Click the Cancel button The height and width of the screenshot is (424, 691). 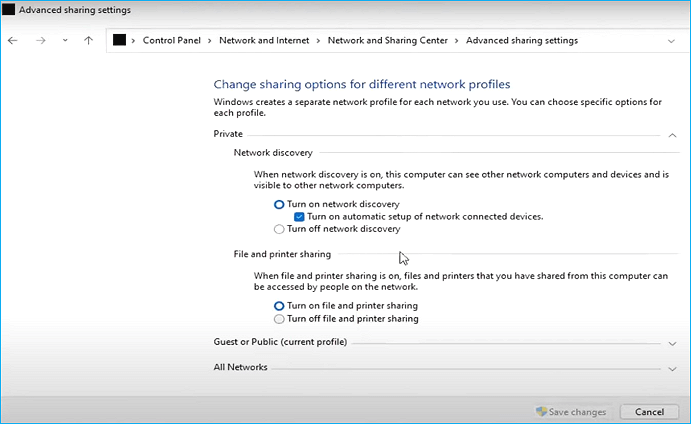642,412
